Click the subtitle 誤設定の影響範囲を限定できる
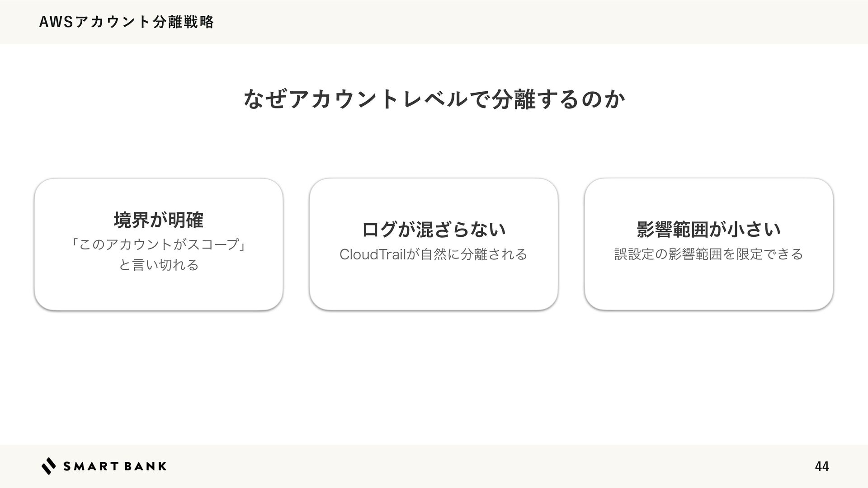 tap(708, 254)
